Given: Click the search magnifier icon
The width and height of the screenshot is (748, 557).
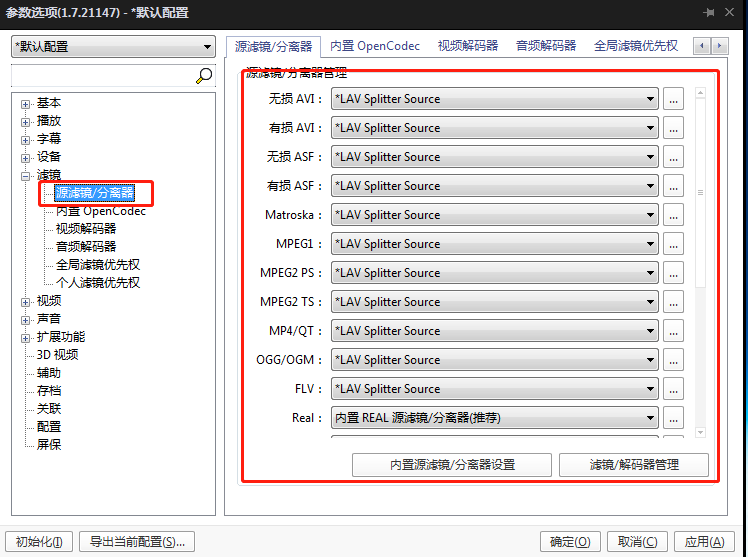Looking at the screenshot, I should 204,75.
